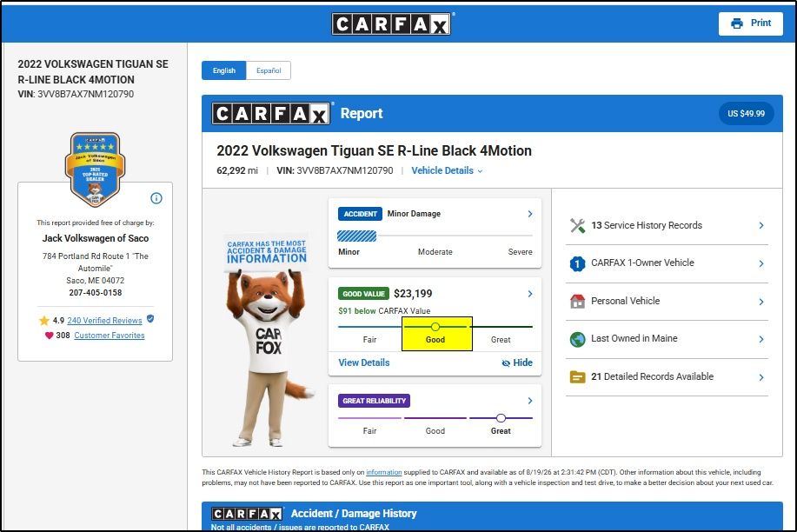Expand the Vehicle Details dropdown
Screen dimensions: 797x532
tap(447, 171)
